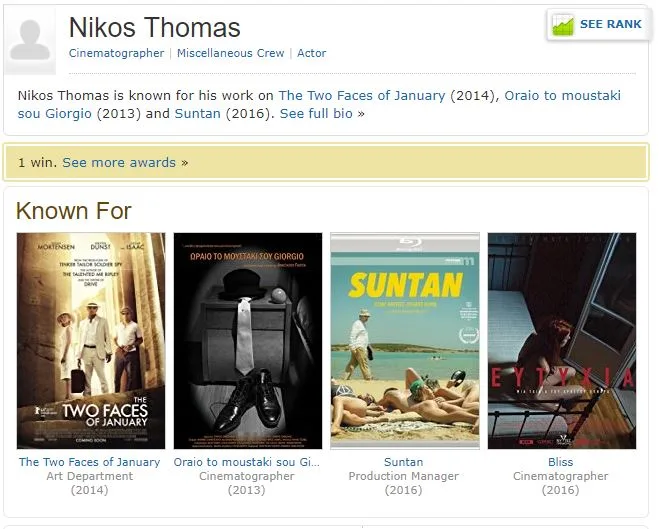Click the Oraio to moustaki sou Giorgio poster
Image resolution: width=659 pixels, height=529 pixels.
[x=248, y=341]
